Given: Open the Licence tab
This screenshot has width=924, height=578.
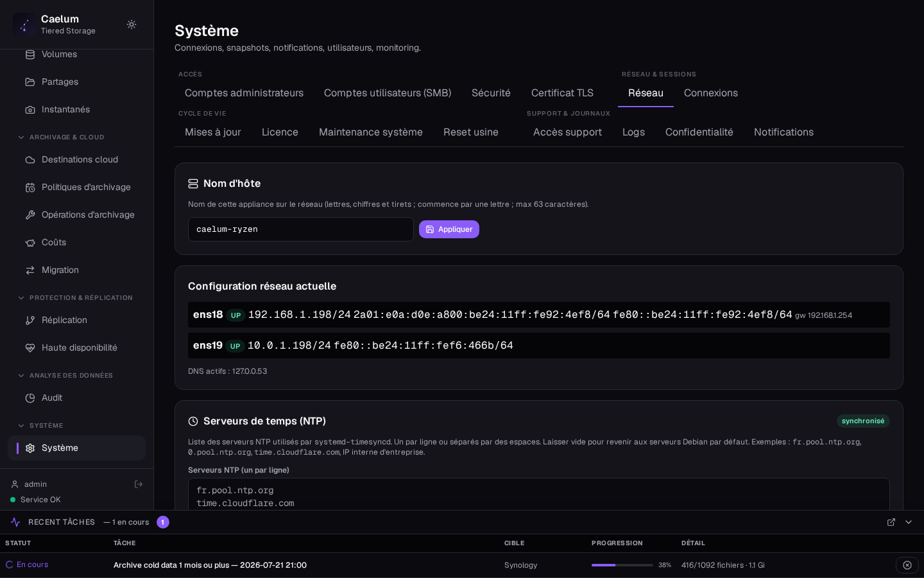Looking at the screenshot, I should (x=280, y=132).
